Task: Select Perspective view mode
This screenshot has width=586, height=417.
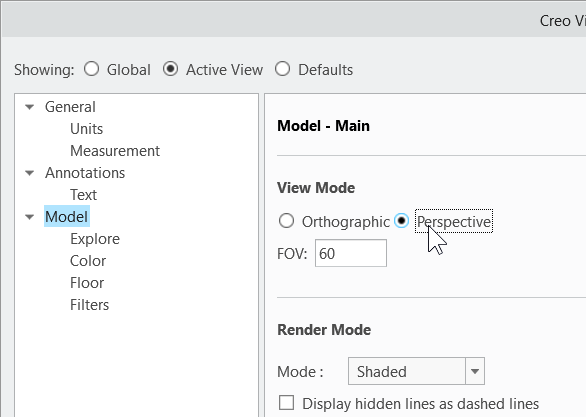Action: click(401, 221)
